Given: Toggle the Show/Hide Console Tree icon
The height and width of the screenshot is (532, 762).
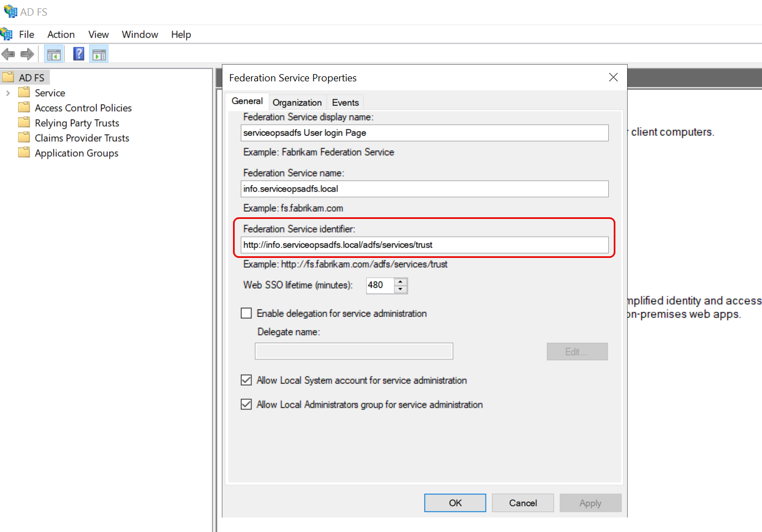Looking at the screenshot, I should (x=54, y=54).
